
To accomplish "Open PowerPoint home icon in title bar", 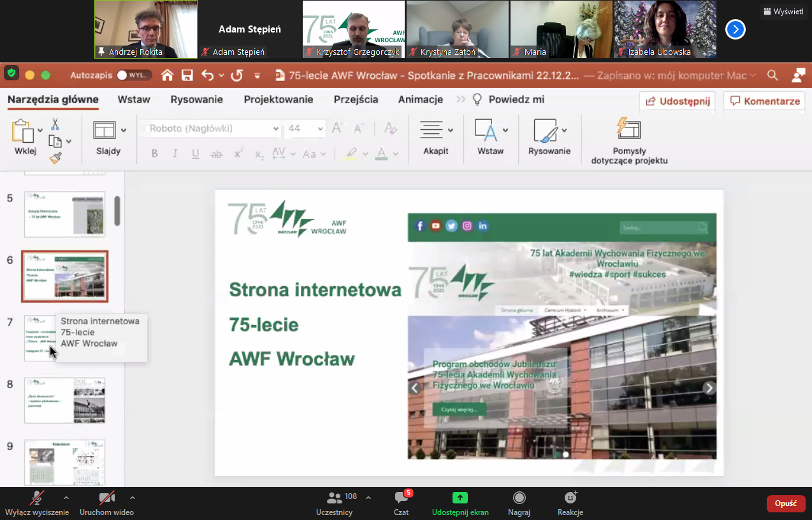I will (167, 75).
